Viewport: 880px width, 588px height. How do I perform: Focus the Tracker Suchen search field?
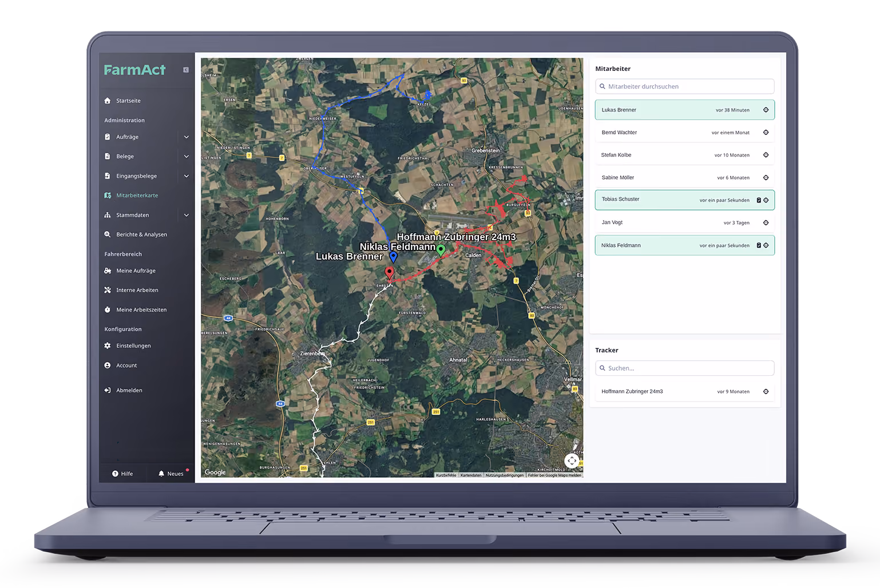tap(684, 368)
